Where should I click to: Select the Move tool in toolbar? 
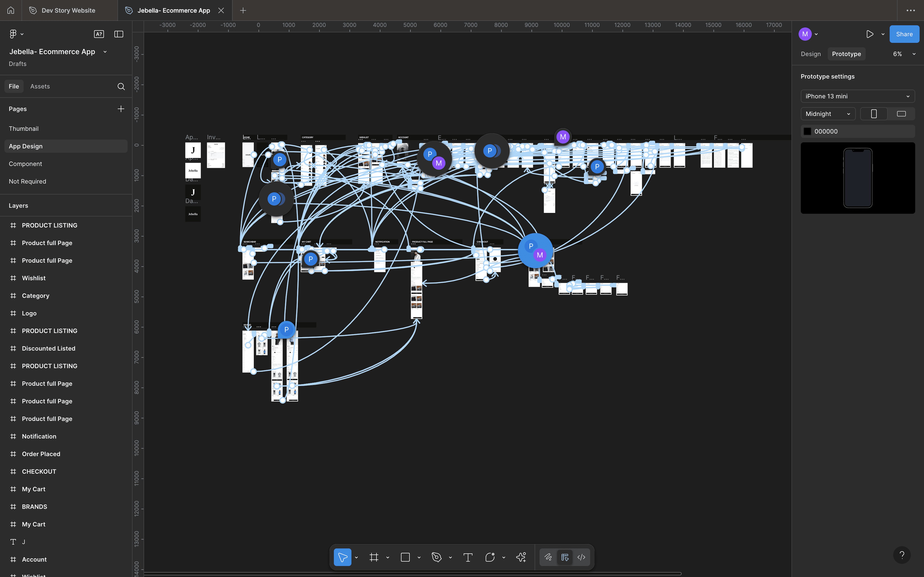(342, 557)
